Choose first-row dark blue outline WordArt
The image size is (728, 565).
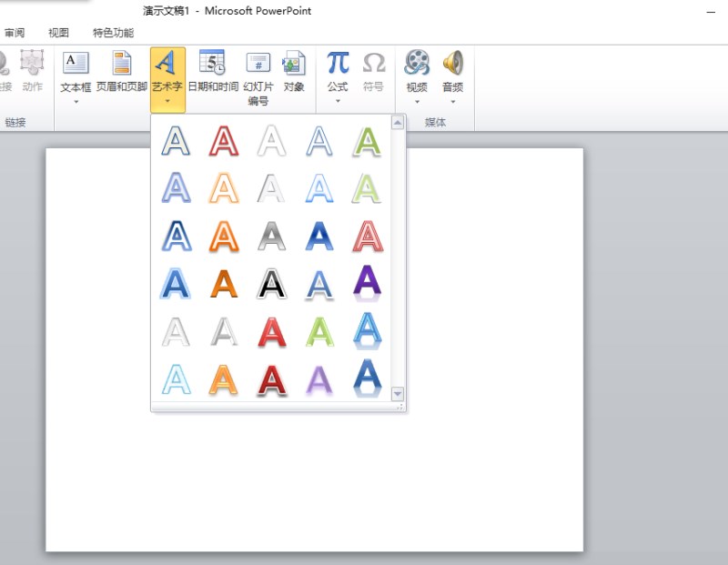point(176,141)
